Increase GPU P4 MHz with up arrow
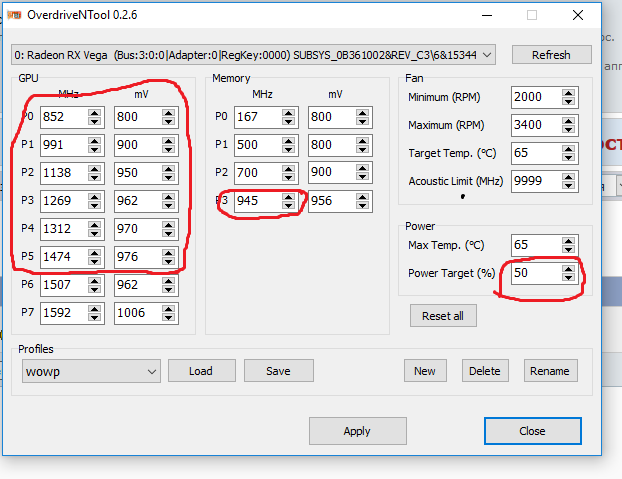Viewport: 622px width, 479px height. 94,224
